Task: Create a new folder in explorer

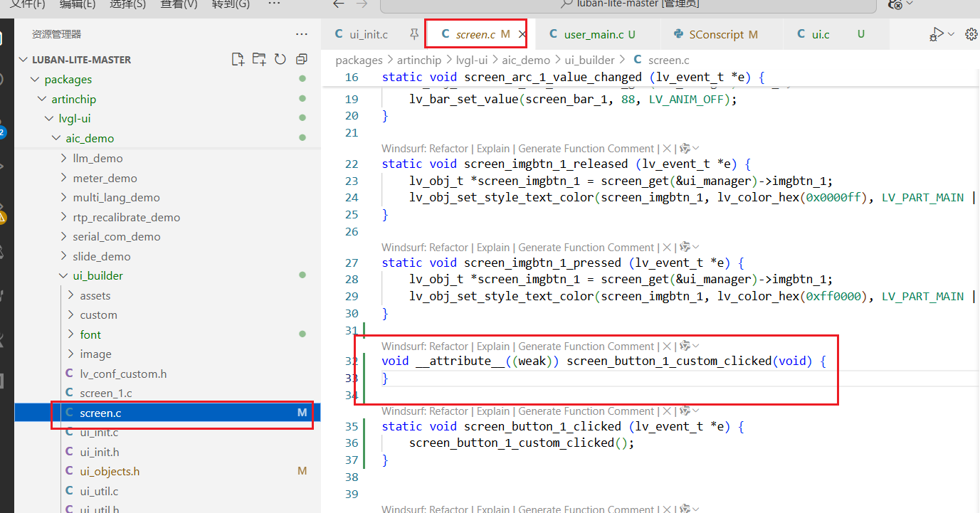Action: click(259, 59)
